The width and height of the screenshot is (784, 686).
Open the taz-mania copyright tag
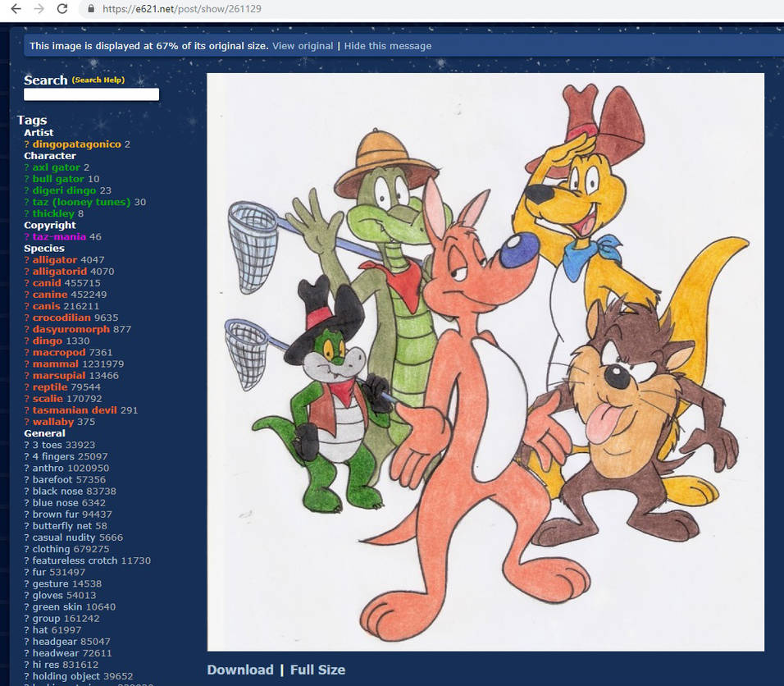click(x=59, y=236)
